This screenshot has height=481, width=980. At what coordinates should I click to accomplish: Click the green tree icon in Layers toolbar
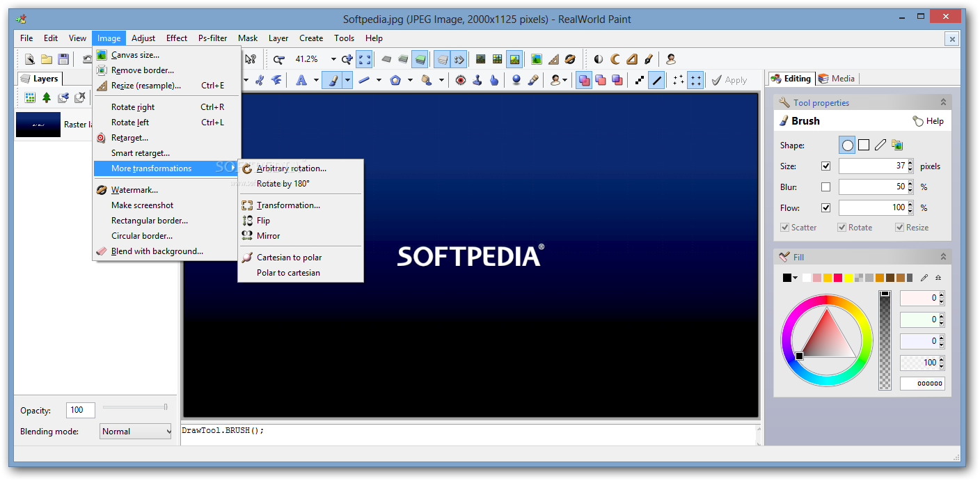coord(47,97)
